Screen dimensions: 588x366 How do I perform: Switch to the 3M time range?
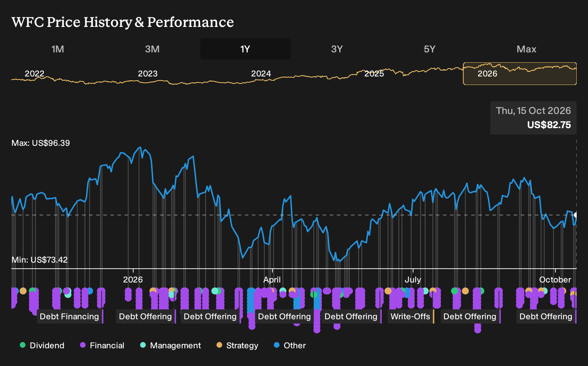pos(152,49)
